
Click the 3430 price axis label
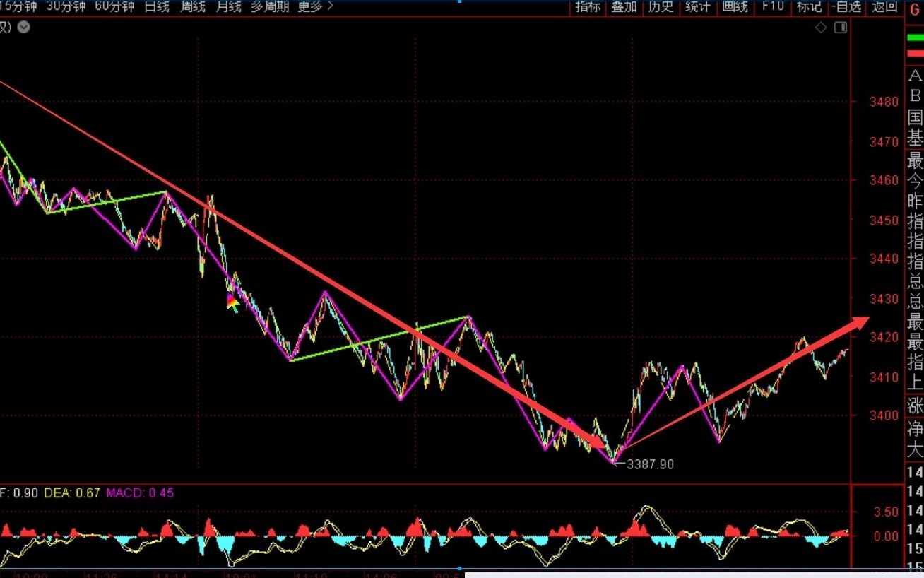[x=884, y=298]
